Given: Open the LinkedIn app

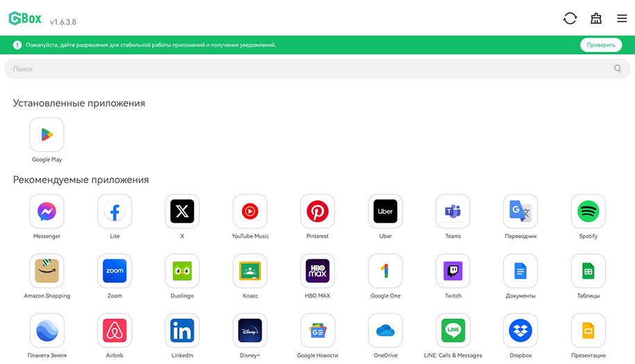Looking at the screenshot, I should click(x=182, y=331).
